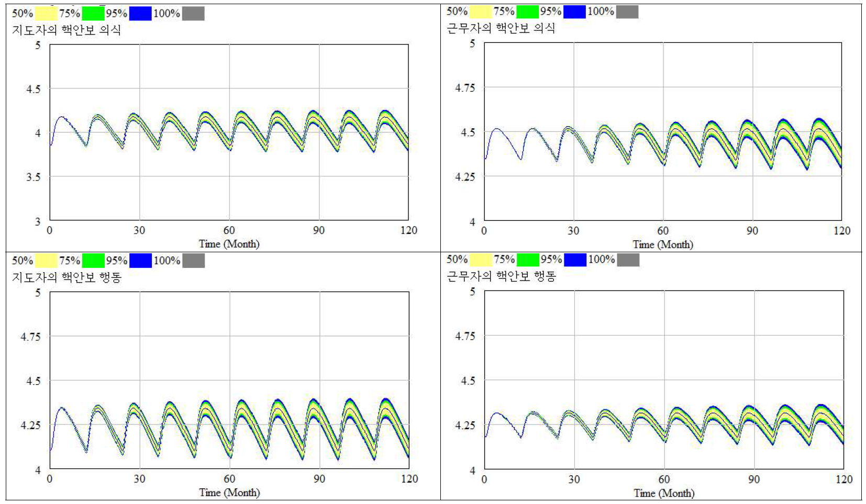The height and width of the screenshot is (504, 866).
Task: Select the chart title 근무자의 핵안보 행동
Action: point(501,276)
